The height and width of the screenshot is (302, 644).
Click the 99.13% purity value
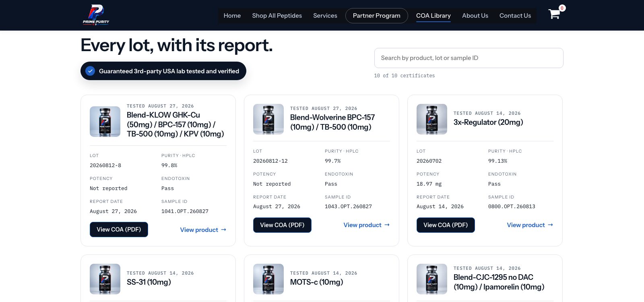[x=497, y=161]
